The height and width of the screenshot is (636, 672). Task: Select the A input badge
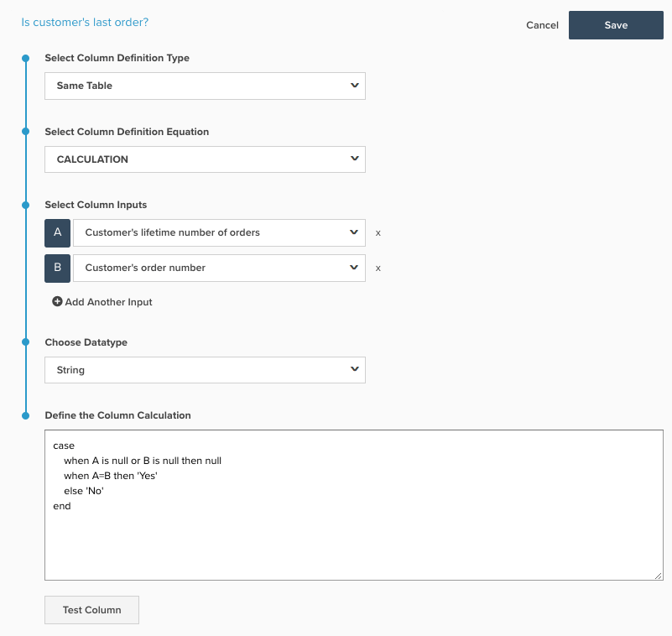[57, 232]
